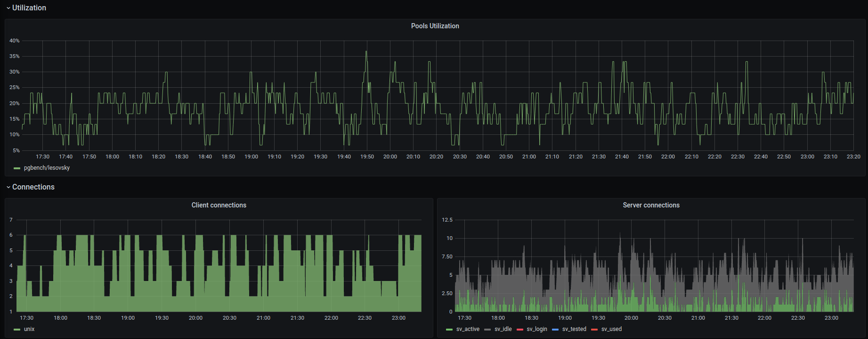Open the Server connections panel title menu
This screenshot has height=339, width=868.
651,205
